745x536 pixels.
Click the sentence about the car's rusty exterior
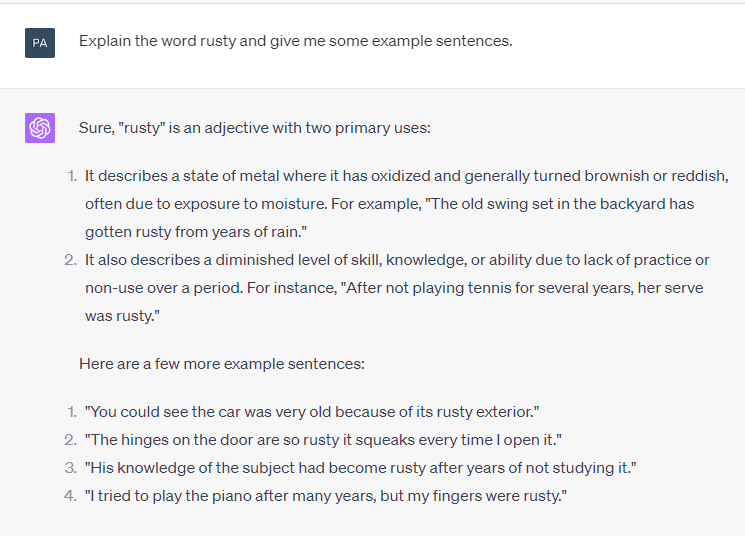point(312,412)
